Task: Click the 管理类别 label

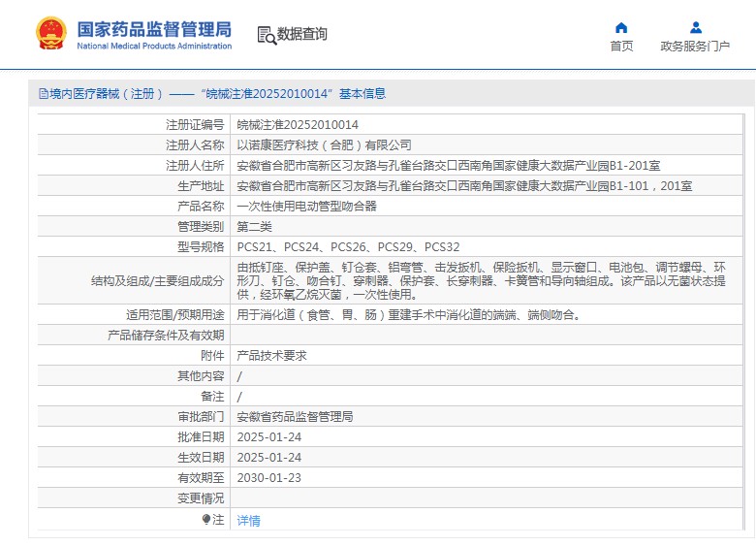Action: click(201, 226)
